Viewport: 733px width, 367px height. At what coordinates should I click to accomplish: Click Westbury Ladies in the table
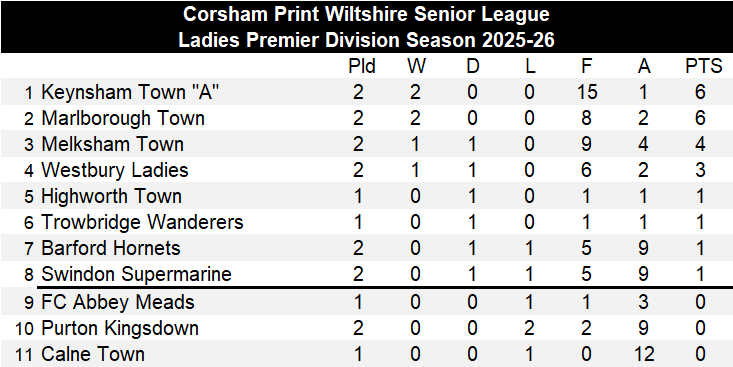click(x=115, y=170)
